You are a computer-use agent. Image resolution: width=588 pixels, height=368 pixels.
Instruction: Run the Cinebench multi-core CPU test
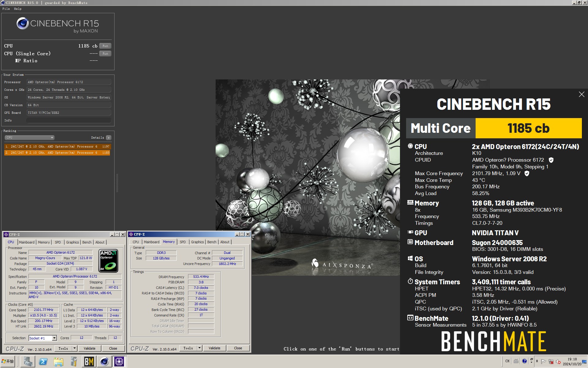click(105, 46)
